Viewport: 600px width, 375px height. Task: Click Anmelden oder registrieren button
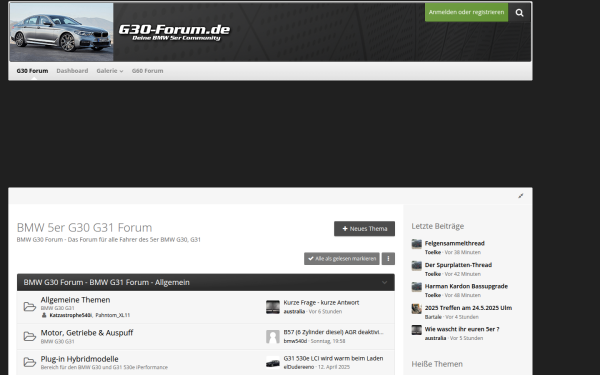(466, 12)
